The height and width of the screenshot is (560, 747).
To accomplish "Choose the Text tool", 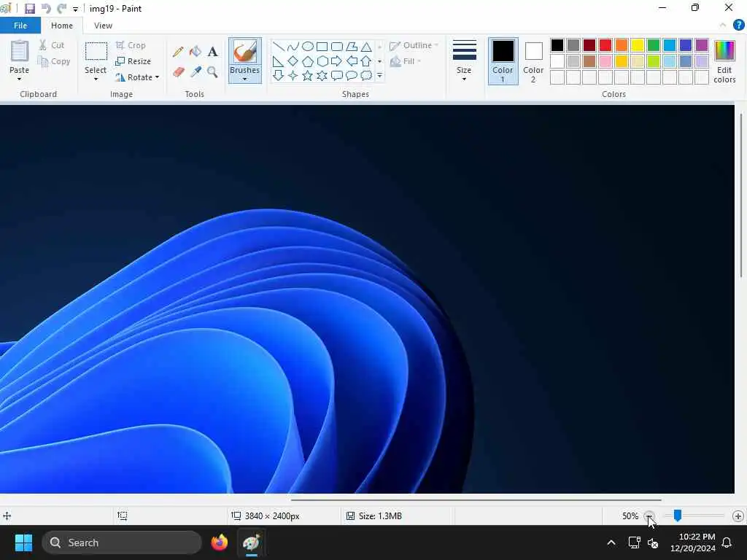I will (212, 52).
